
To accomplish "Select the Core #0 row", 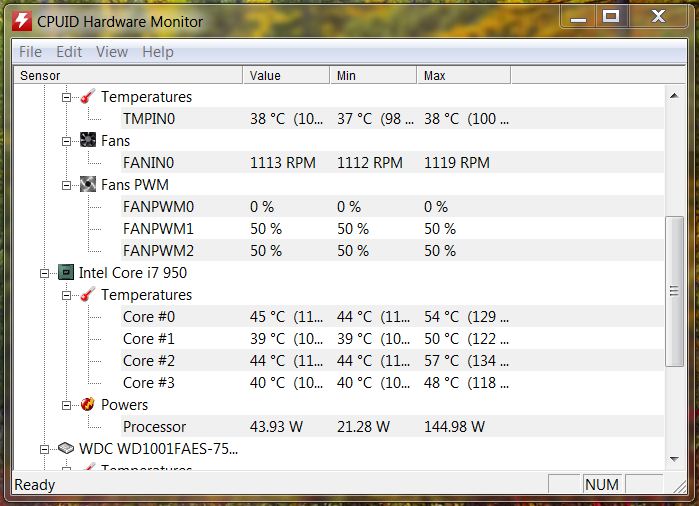I will [392, 317].
